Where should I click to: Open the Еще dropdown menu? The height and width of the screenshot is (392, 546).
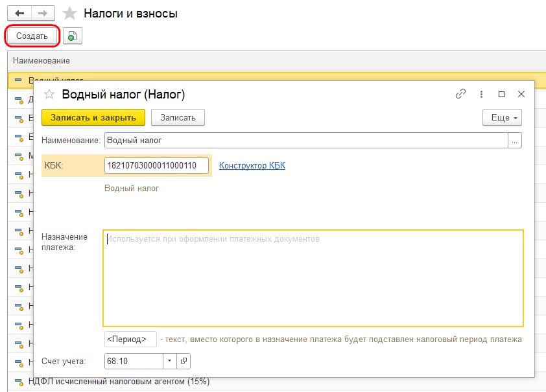click(502, 117)
